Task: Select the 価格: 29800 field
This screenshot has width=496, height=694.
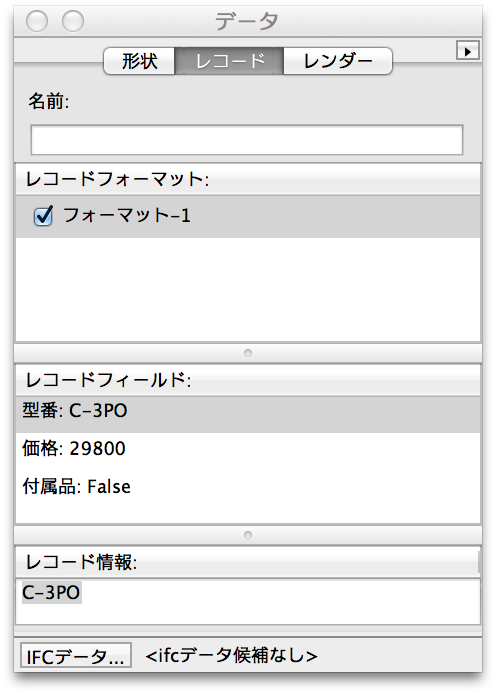Action: click(248, 449)
